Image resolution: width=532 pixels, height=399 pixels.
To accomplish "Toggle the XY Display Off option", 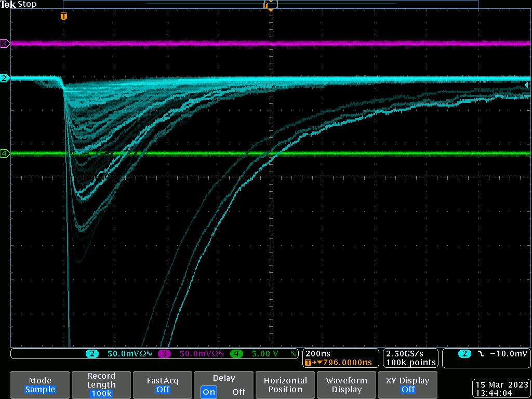I will 408,385.
